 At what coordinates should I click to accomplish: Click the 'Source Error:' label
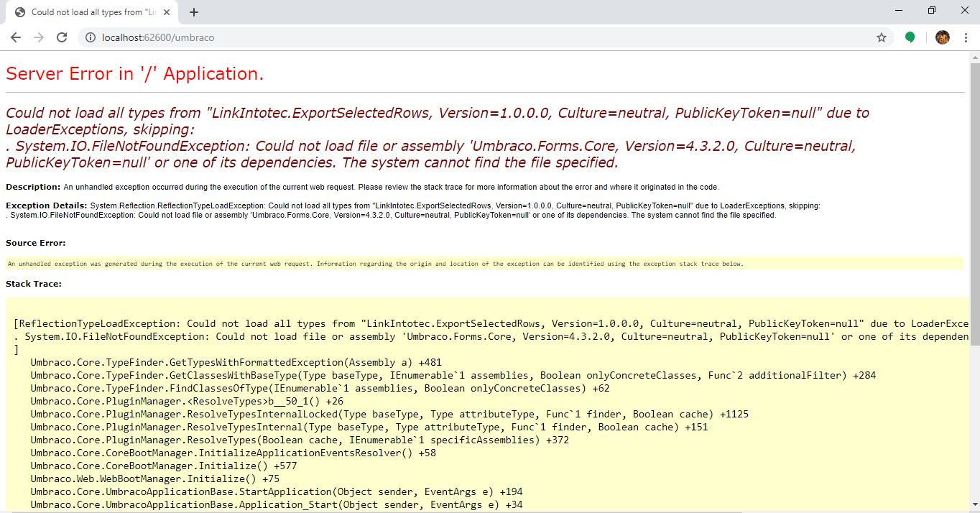(x=35, y=243)
